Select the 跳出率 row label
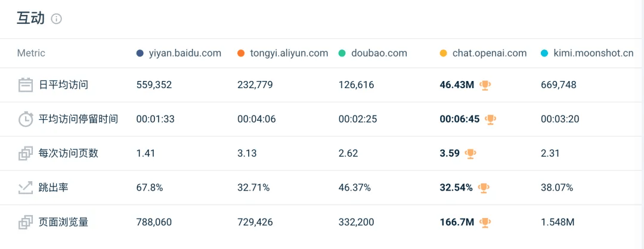The image size is (644, 249). (54, 188)
